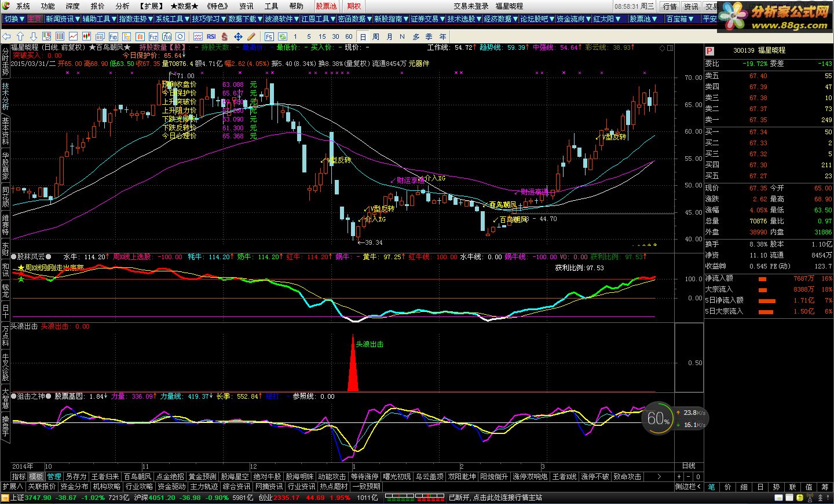Click the 期权 button
The width and height of the screenshot is (834, 504).
click(x=354, y=6)
